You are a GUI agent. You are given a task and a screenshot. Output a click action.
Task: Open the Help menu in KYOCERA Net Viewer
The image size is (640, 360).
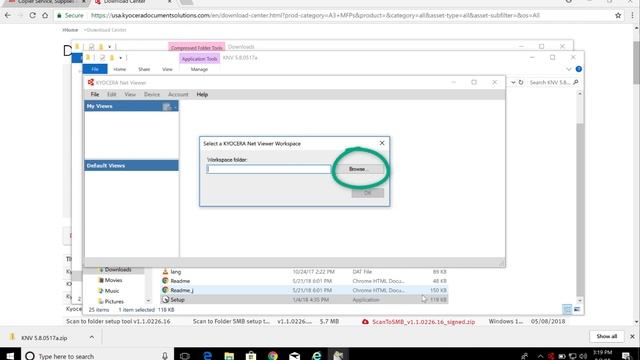(x=202, y=94)
